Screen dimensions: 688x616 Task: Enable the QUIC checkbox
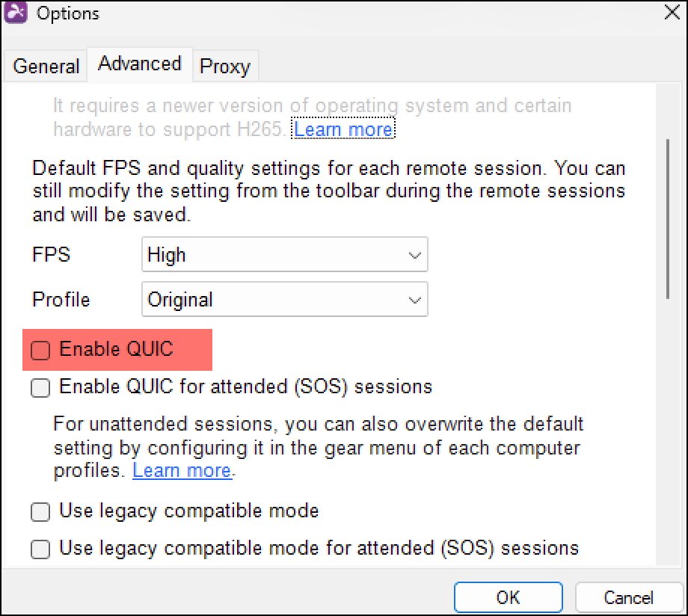(x=40, y=350)
